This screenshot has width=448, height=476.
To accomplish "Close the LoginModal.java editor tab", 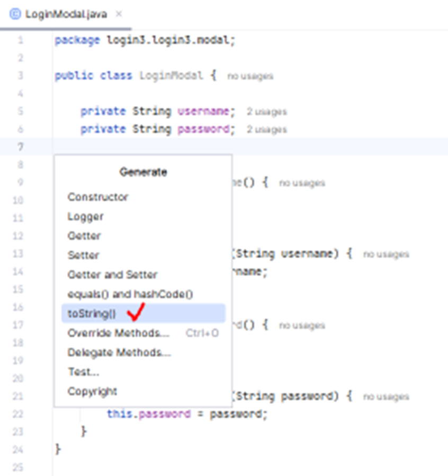I will pos(119,14).
